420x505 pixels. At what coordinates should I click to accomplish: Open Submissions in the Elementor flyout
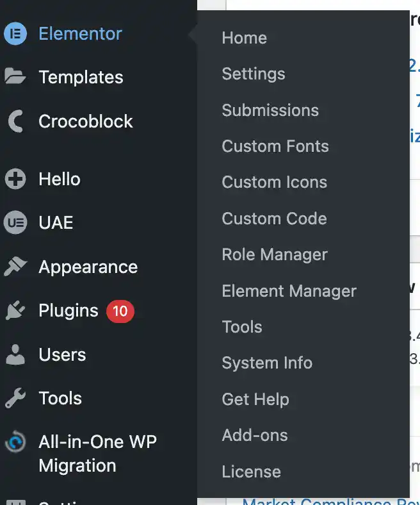(x=270, y=110)
